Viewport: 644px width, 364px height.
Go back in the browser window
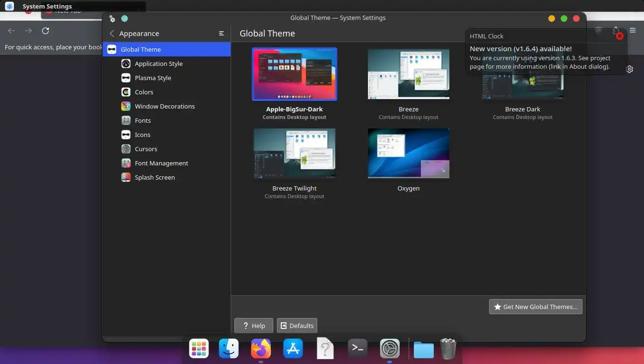(11, 31)
